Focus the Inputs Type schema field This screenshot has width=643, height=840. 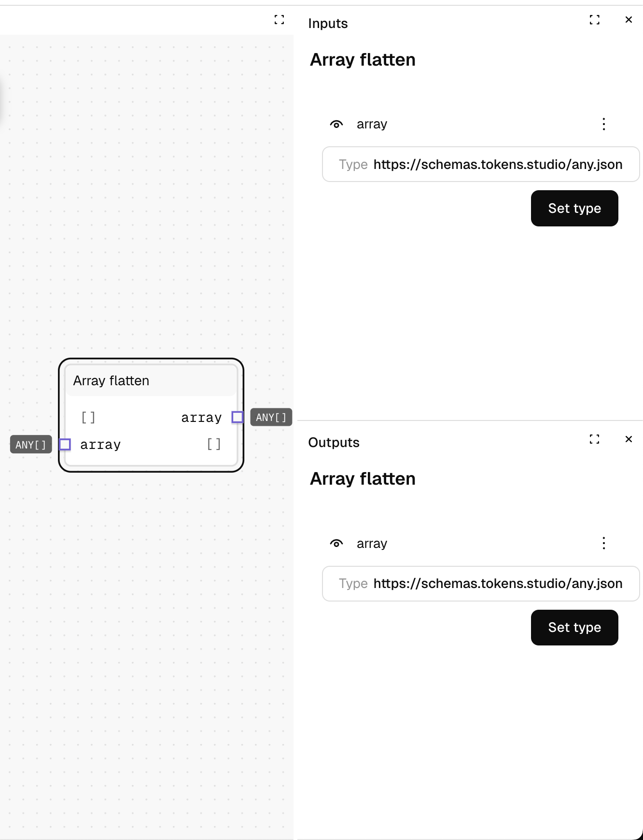pyautogui.click(x=481, y=164)
